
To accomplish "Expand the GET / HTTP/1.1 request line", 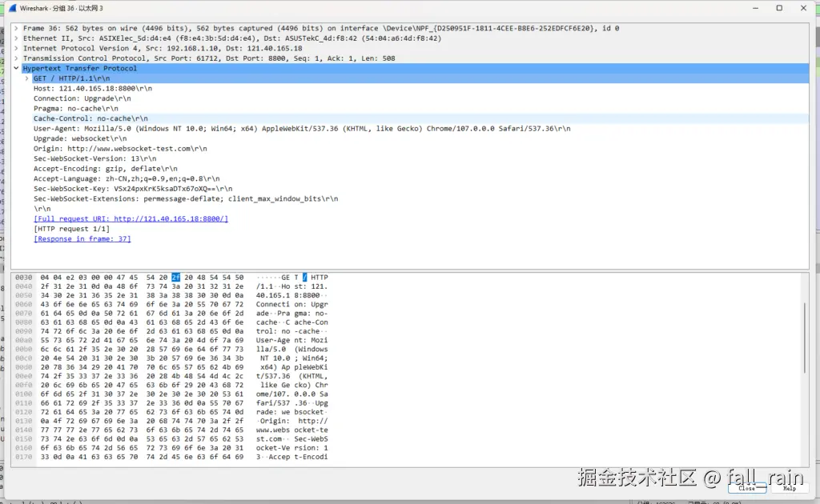I will pyautogui.click(x=26, y=78).
